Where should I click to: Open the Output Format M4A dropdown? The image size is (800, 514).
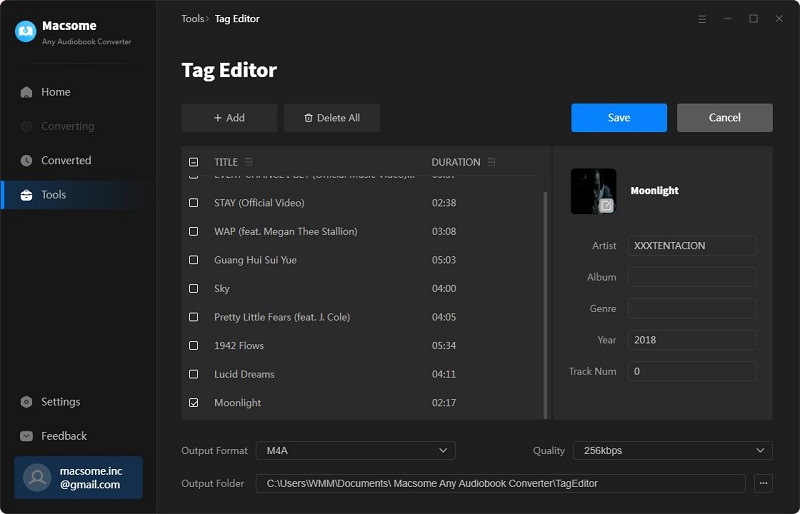[356, 451]
